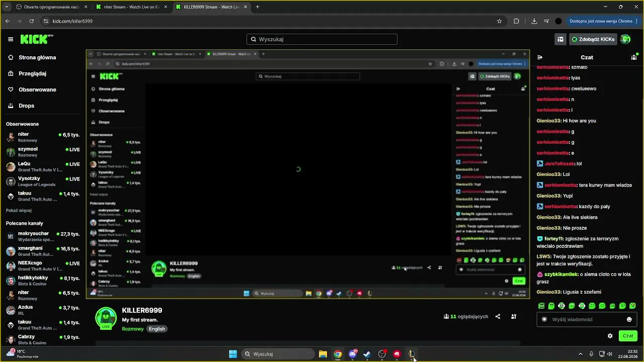Send message with the Czat button

628,336
